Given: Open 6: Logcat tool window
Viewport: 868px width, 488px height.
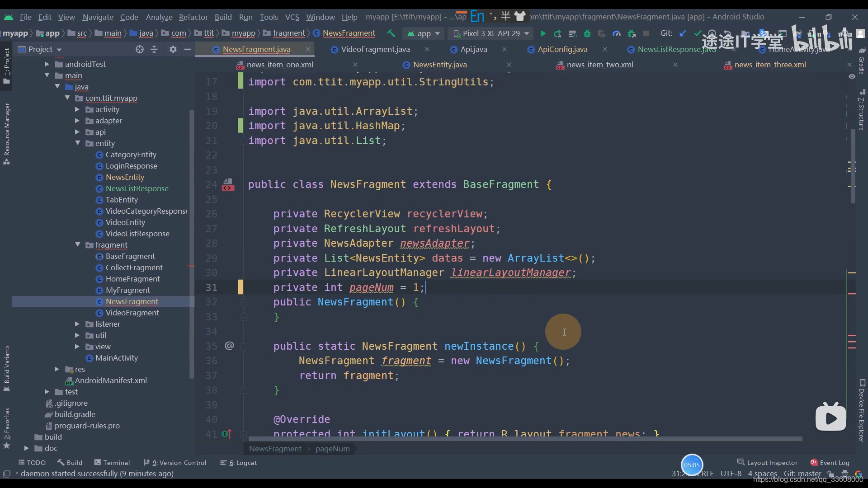Looking at the screenshot, I should coord(238,463).
